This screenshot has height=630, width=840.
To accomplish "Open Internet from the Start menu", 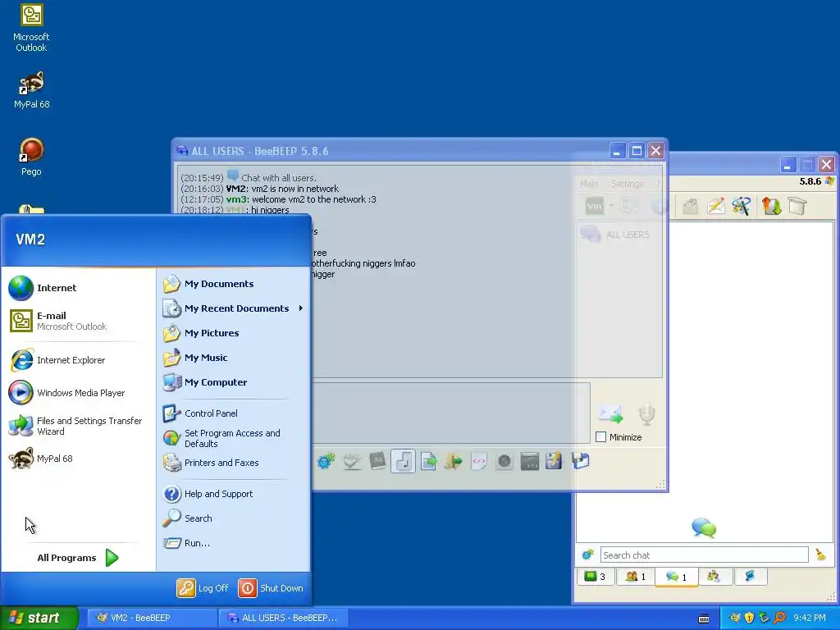I will pyautogui.click(x=78, y=288).
